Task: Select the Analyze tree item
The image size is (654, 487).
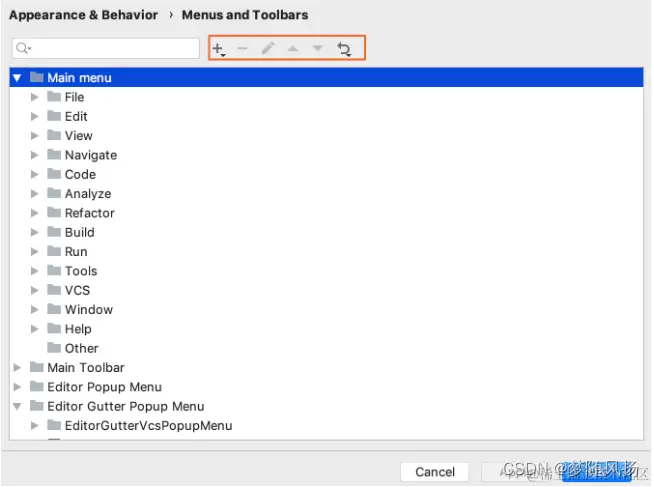Action: [x=88, y=193]
